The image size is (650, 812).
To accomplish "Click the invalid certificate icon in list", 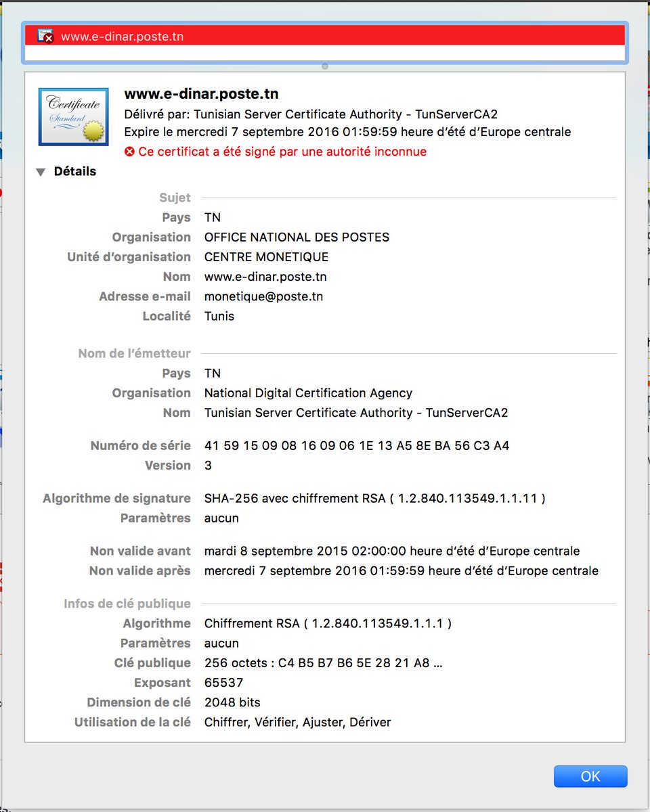I will click(x=46, y=37).
